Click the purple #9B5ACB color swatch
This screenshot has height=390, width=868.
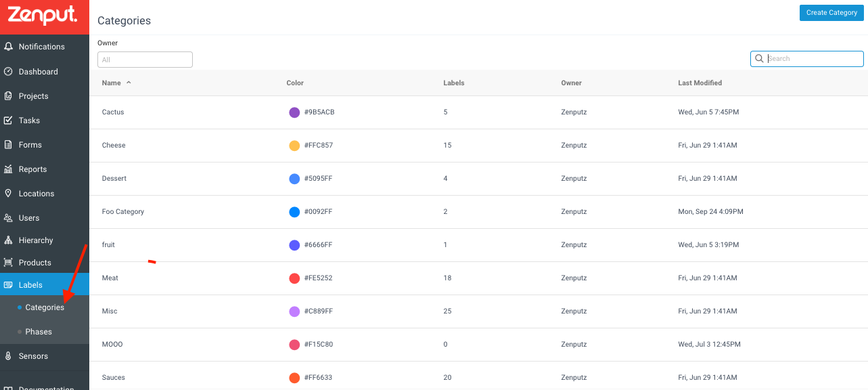294,112
